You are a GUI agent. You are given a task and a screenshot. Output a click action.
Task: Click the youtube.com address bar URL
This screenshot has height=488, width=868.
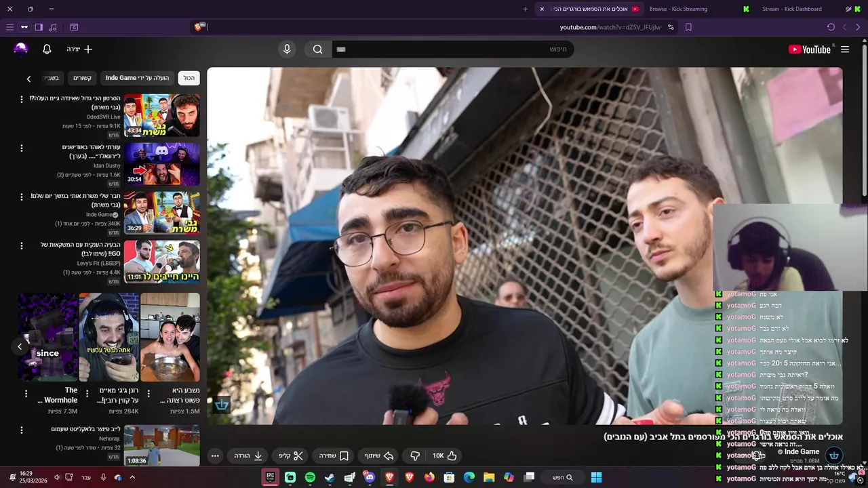(x=610, y=27)
